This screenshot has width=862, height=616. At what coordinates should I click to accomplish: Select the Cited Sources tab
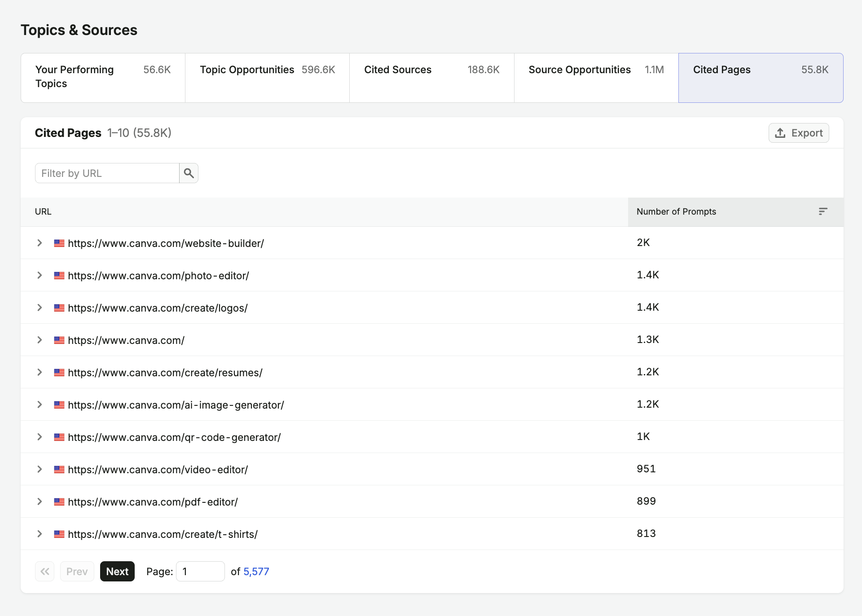pyautogui.click(x=432, y=78)
